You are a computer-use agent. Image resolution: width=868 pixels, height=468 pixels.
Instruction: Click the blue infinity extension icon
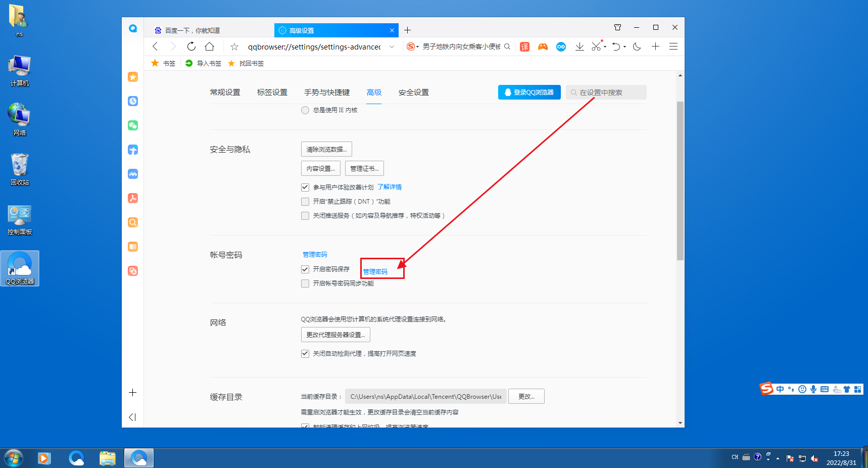click(561, 46)
